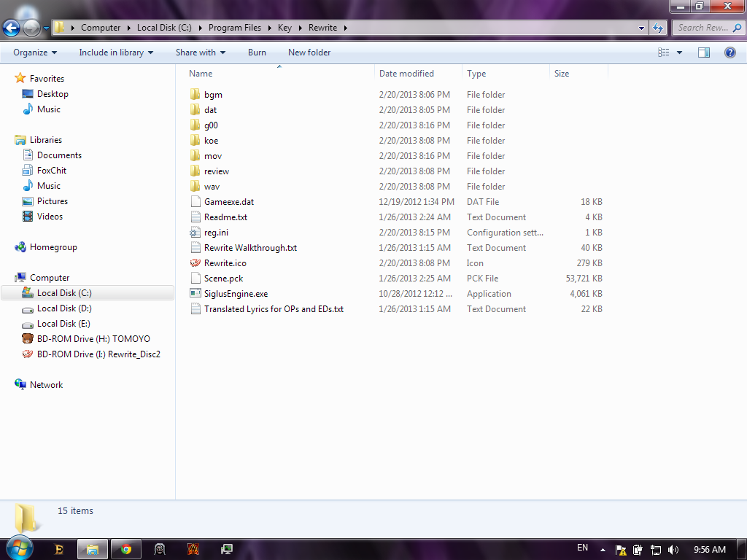Open the Help question mark icon
The width and height of the screenshot is (747, 560).
pos(729,52)
